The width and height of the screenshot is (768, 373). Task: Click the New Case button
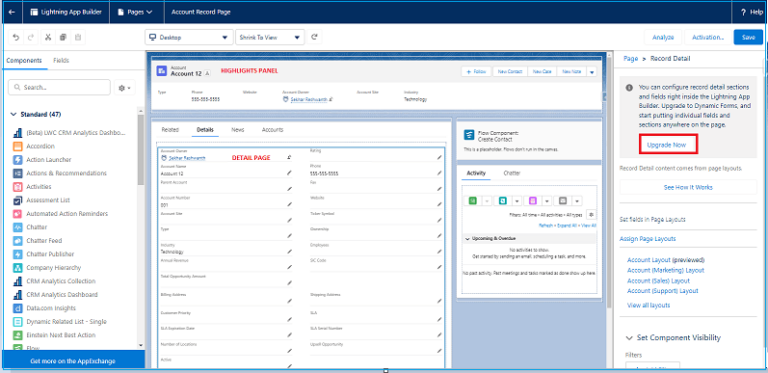click(542, 71)
